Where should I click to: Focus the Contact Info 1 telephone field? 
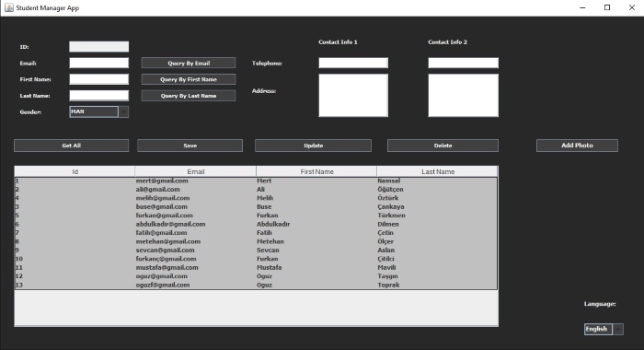353,63
